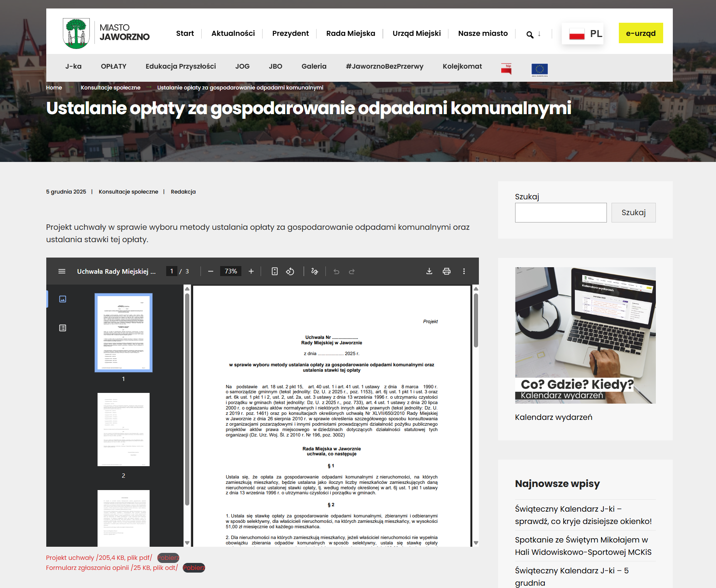Print the PDF document
The width and height of the screenshot is (716, 588).
(446, 271)
